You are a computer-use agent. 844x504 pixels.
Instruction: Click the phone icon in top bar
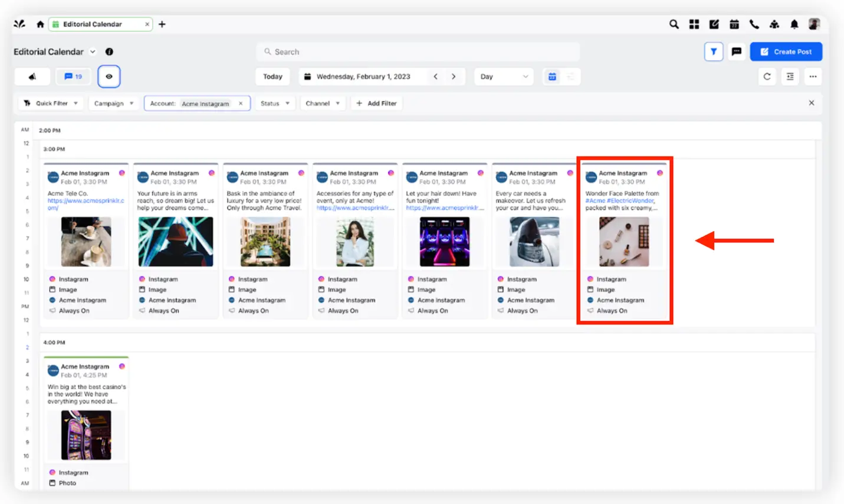[754, 24]
